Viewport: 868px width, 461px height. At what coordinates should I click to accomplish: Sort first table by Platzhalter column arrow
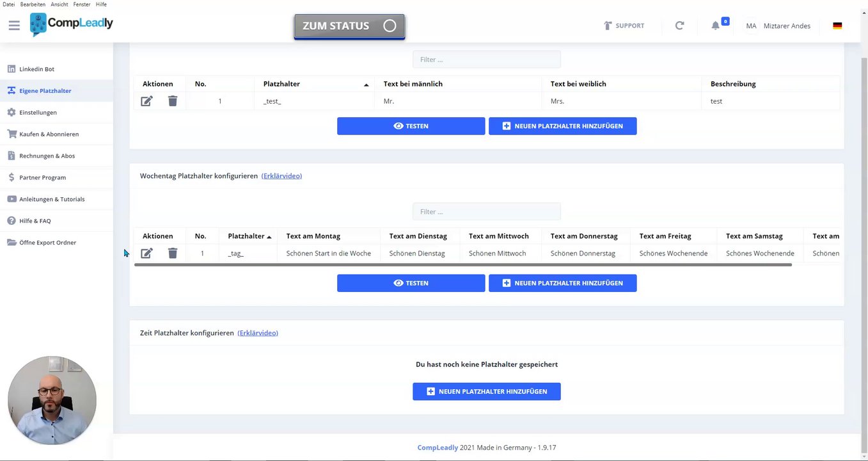click(x=366, y=85)
